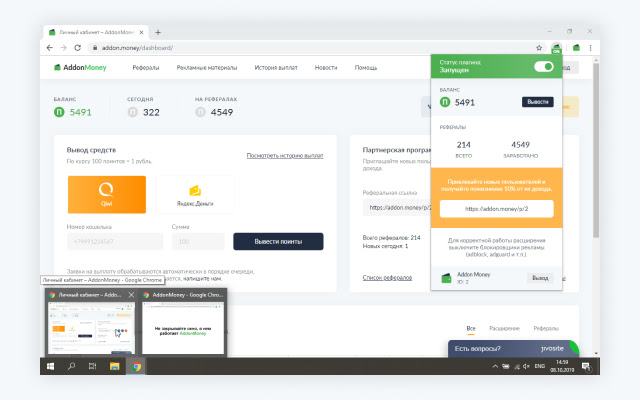Bookmark this page with the star icon

[536, 47]
